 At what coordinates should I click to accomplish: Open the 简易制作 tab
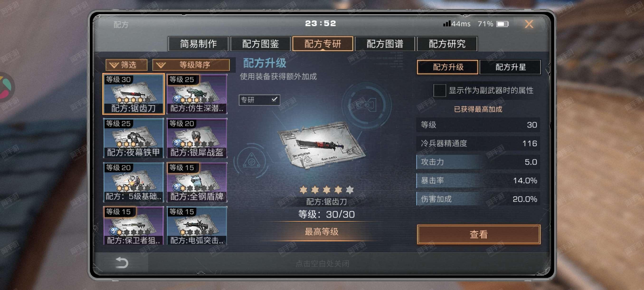198,44
